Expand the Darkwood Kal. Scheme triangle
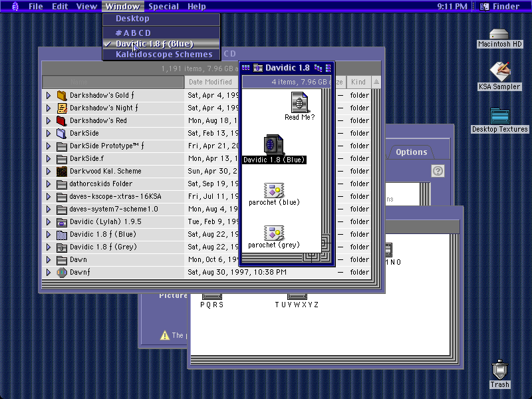Screen dimensions: 532x399 click(49, 172)
